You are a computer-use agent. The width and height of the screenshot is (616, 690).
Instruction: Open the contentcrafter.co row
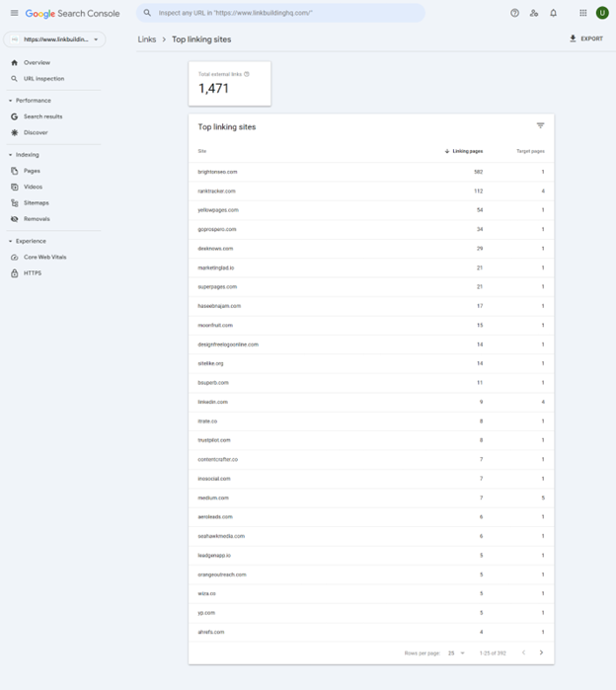tap(371, 459)
